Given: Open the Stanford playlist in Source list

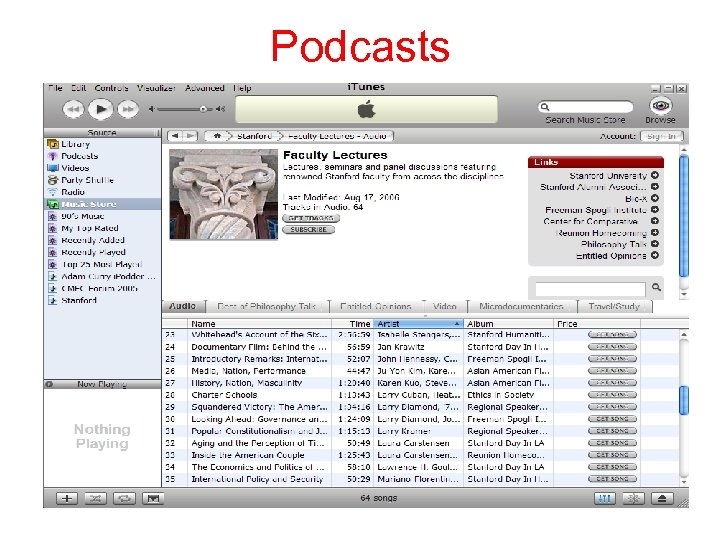Looking at the screenshot, I should tap(79, 300).
